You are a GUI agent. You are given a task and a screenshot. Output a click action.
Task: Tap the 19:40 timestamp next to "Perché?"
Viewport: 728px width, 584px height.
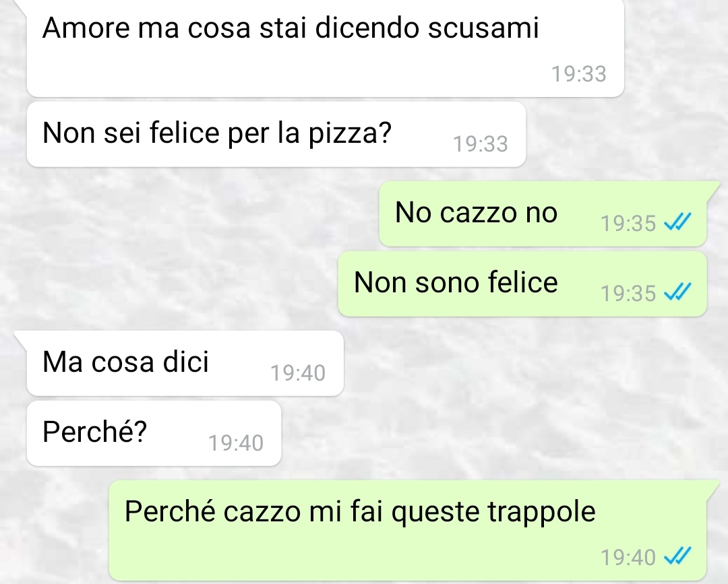(235, 443)
